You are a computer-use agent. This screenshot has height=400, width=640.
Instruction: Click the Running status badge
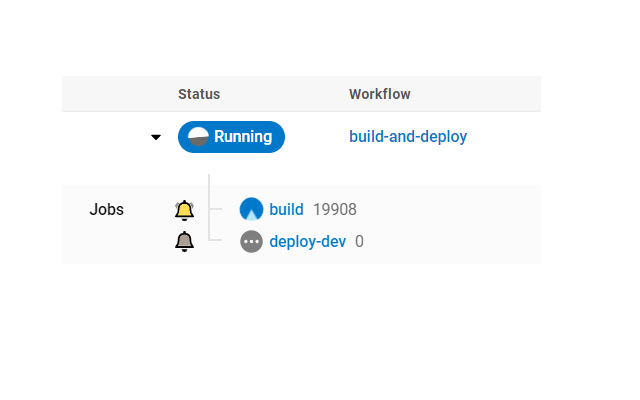231,137
